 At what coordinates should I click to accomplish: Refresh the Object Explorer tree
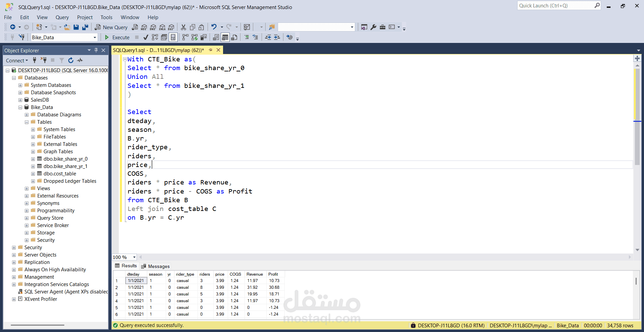pyautogui.click(x=71, y=60)
